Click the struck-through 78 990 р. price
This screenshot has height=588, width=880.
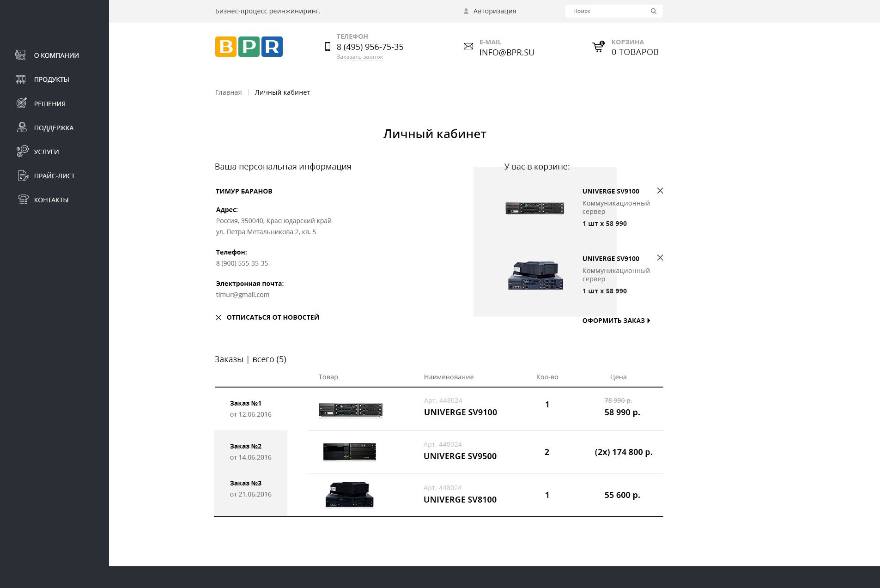[x=618, y=400]
